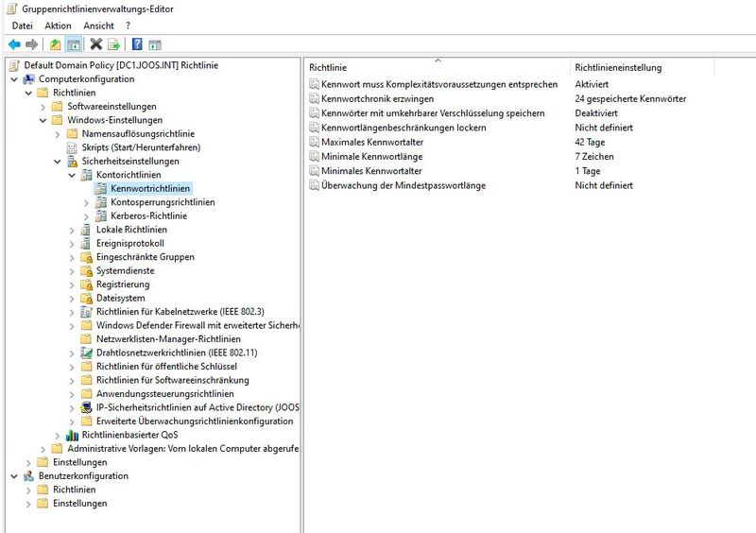Collapse the Windows-Einstellungen node
Screen dimensions: 756x533
[43, 121]
